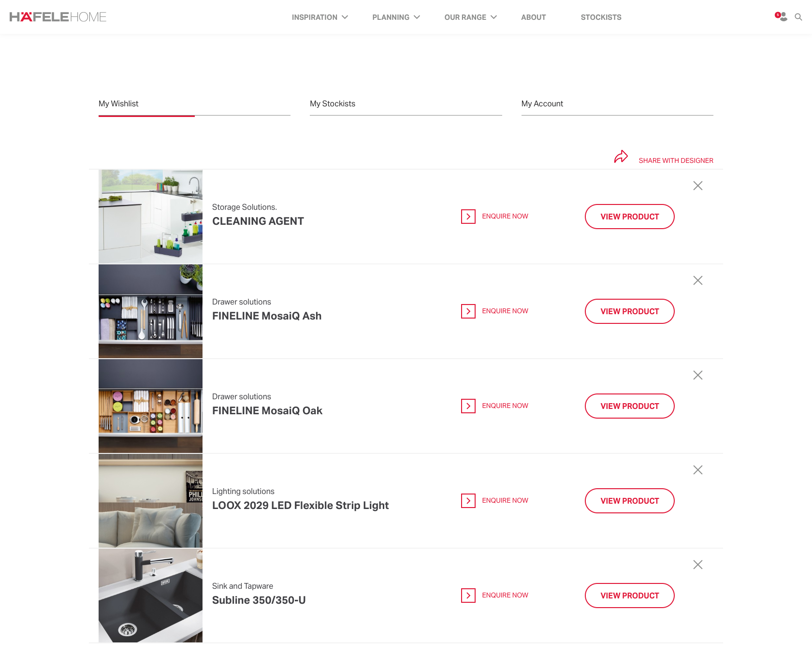Open the Häfele Home logo link
The width and height of the screenshot is (812, 669).
click(57, 16)
